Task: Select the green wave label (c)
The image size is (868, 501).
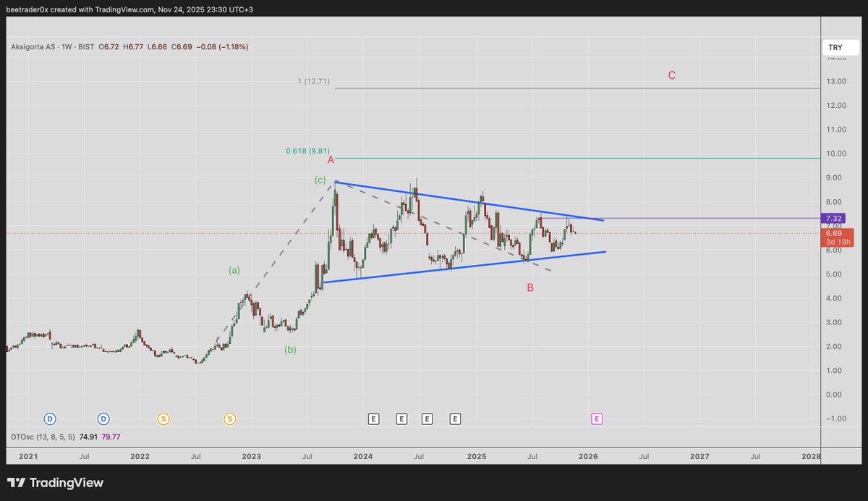Action: pyautogui.click(x=320, y=180)
